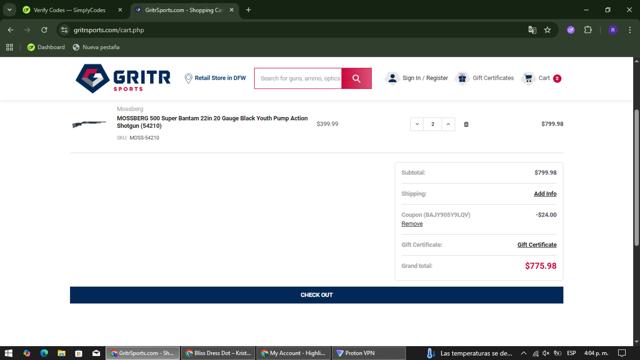Open the weather widget in the taskbar
The width and height of the screenshot is (640, 360).
(x=469, y=353)
